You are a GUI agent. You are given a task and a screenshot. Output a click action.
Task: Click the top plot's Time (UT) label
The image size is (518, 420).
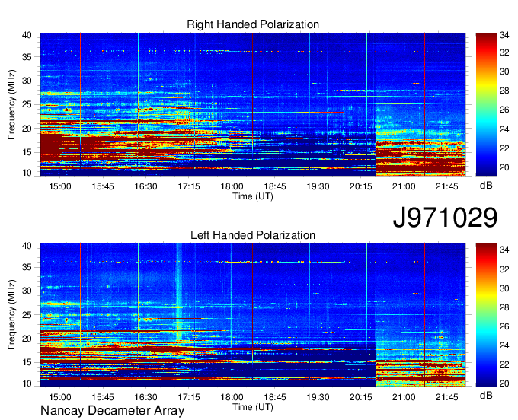253,196
